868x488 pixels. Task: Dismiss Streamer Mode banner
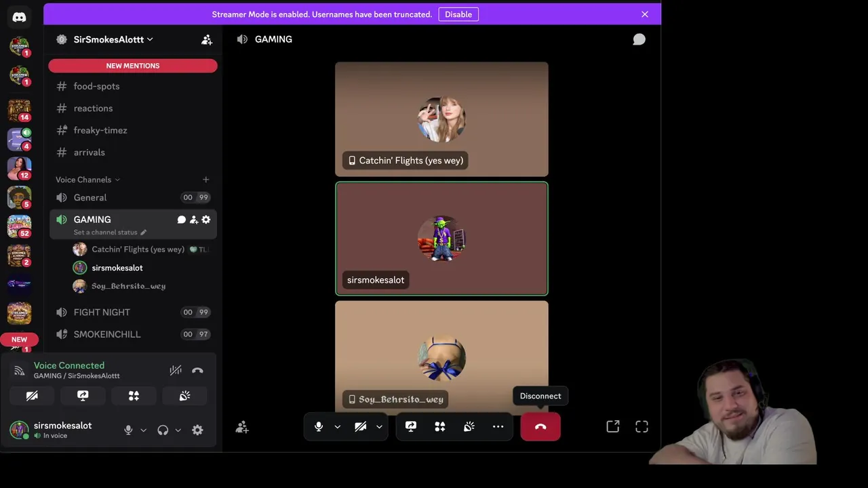645,14
